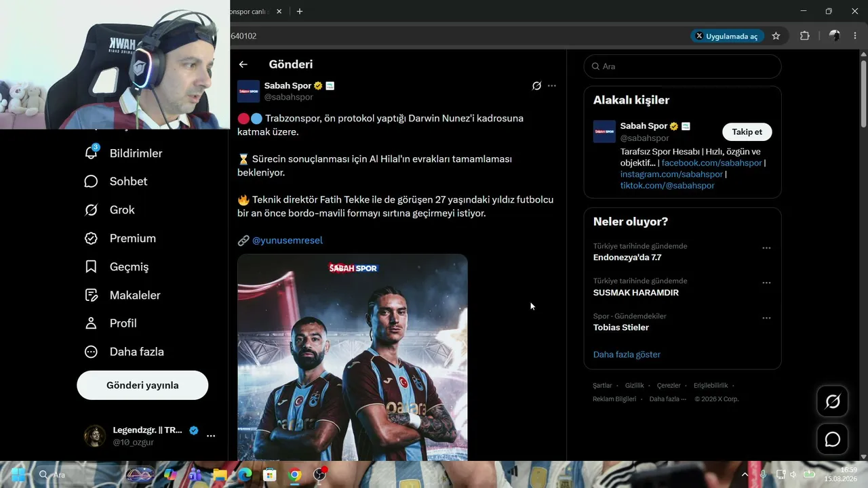Open instagram.com/sabahspor link

point(671,174)
